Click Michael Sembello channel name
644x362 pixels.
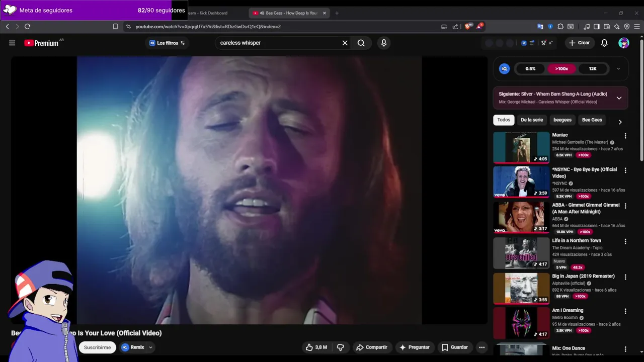pyautogui.click(x=580, y=142)
